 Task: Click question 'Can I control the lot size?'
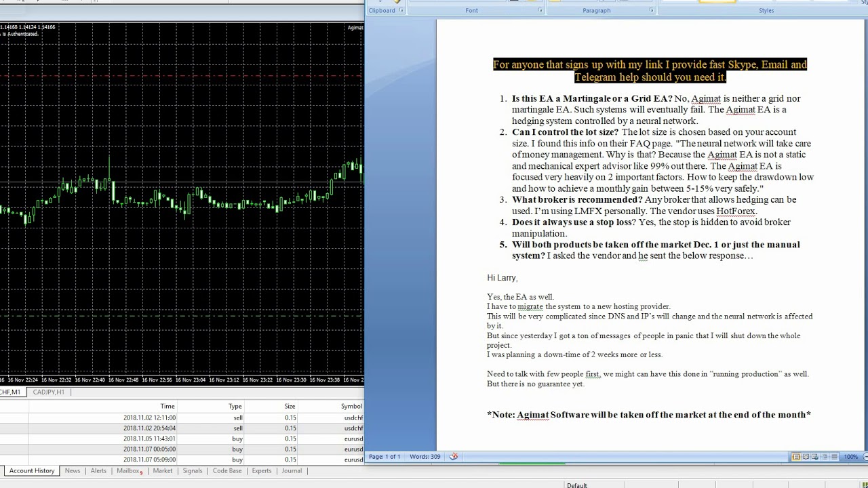565,132
